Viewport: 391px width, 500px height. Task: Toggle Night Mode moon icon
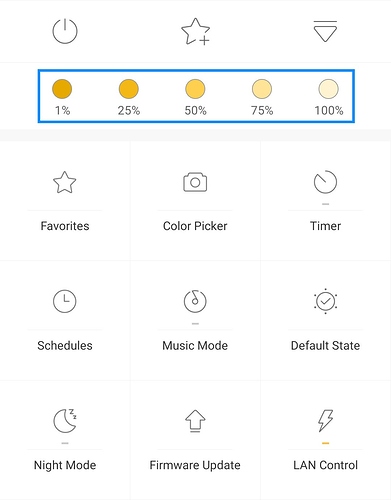click(65, 420)
